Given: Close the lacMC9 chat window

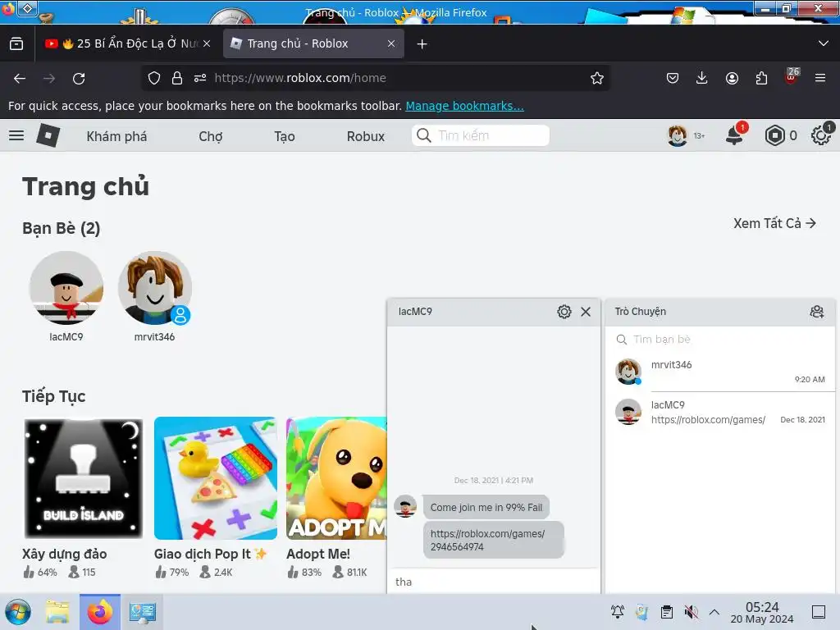Looking at the screenshot, I should click(586, 312).
